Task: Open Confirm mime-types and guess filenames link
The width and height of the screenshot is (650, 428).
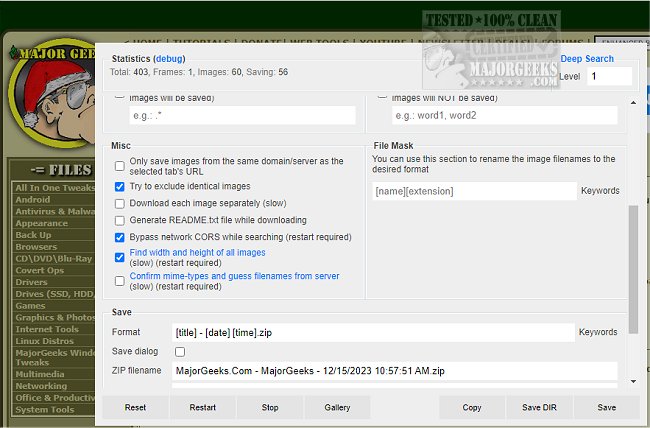Action: coord(234,276)
